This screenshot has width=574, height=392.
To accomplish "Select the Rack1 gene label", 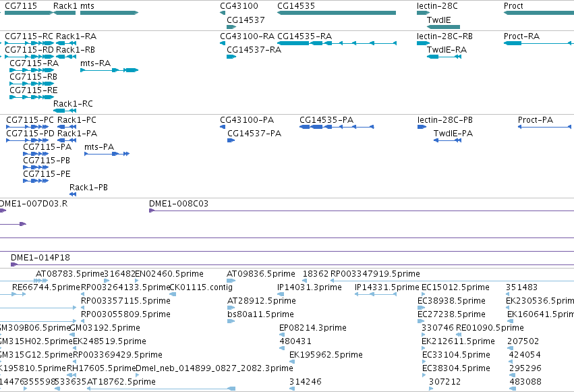I will 65,6.
